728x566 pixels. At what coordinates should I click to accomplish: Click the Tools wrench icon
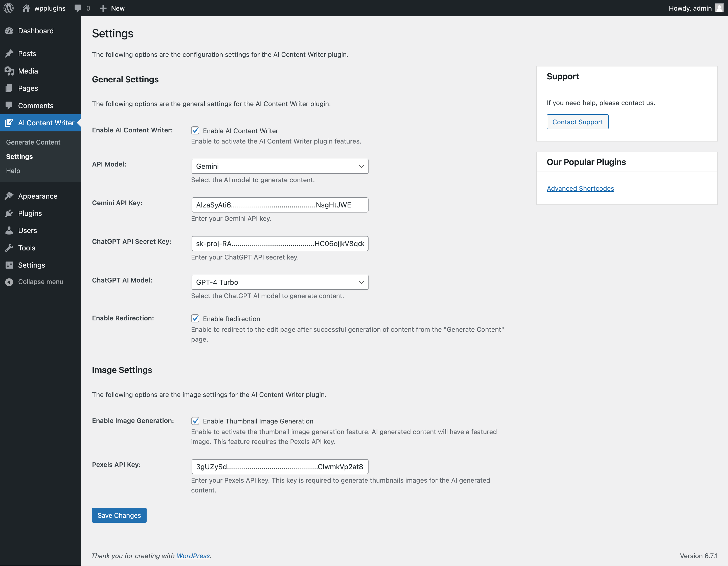point(9,248)
